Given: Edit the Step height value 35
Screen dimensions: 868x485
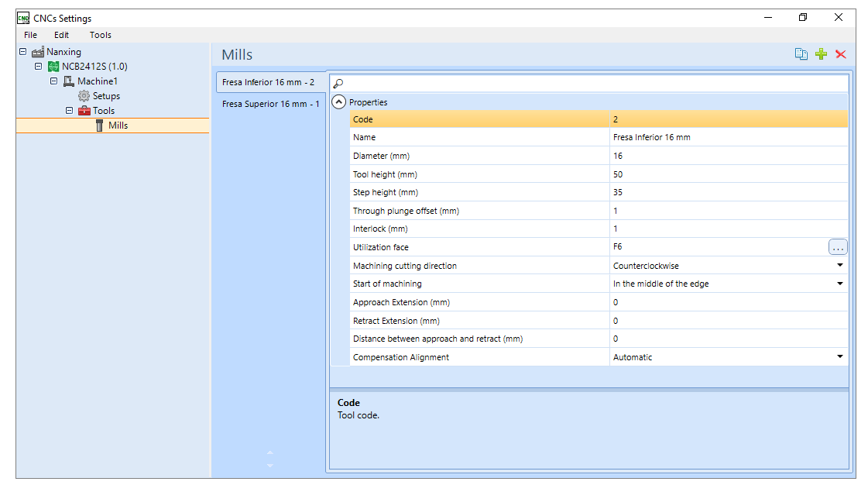Looking at the screenshot, I should pos(729,192).
